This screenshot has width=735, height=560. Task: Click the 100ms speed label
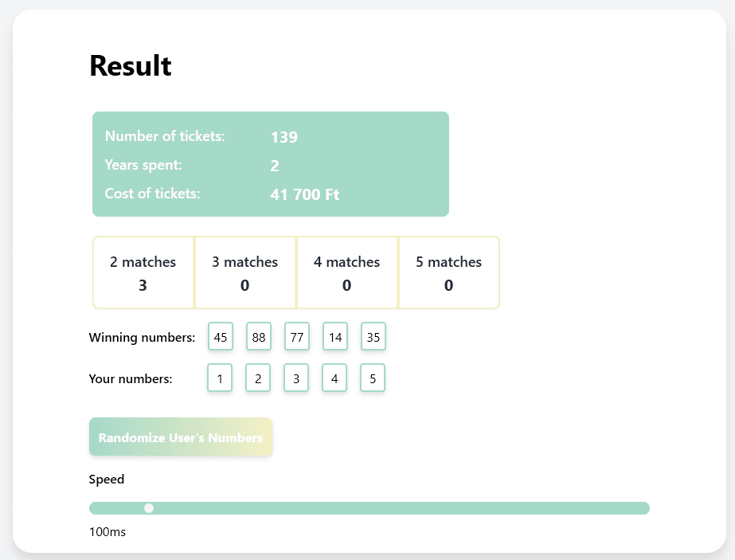point(108,531)
